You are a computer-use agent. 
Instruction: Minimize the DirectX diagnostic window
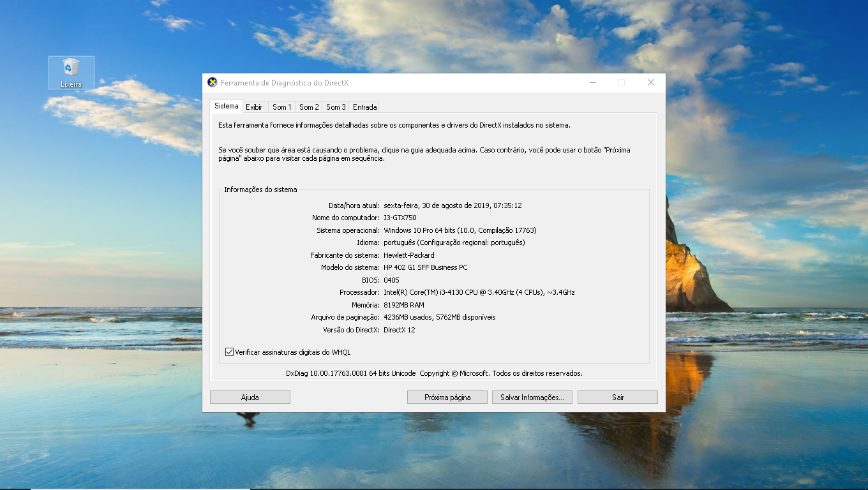(593, 82)
